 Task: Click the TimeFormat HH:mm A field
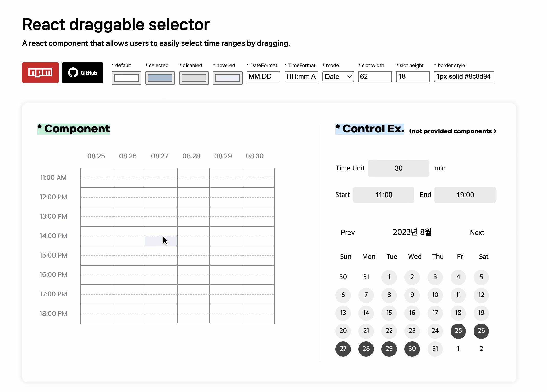[301, 76]
